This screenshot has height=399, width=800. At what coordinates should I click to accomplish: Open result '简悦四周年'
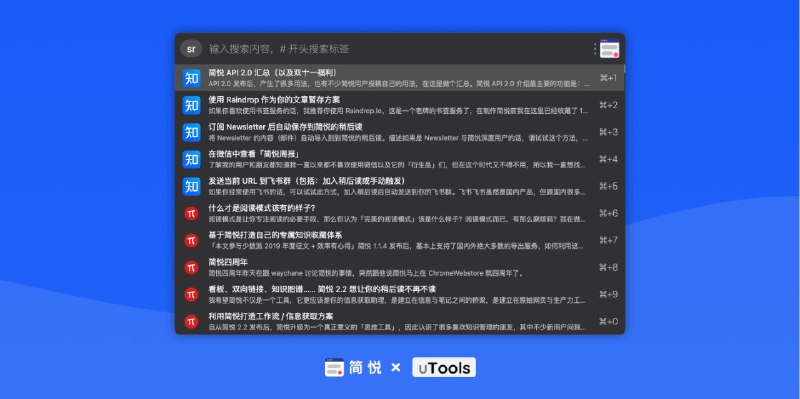[399, 267]
